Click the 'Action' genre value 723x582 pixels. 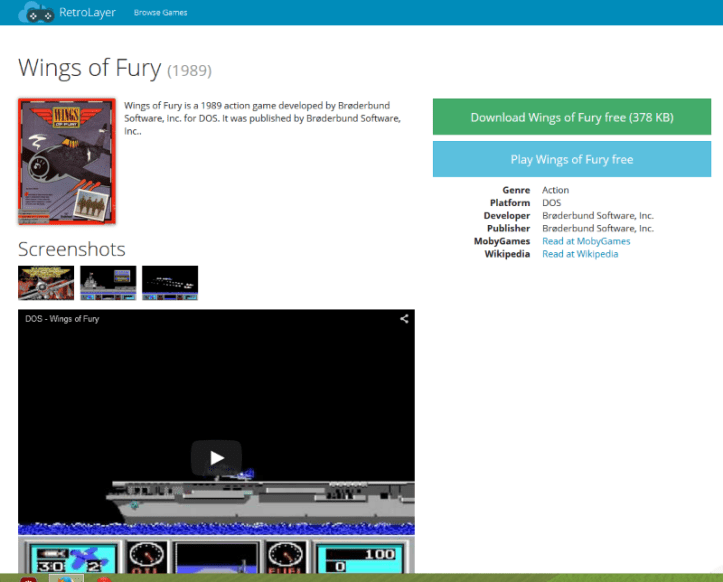click(x=556, y=190)
